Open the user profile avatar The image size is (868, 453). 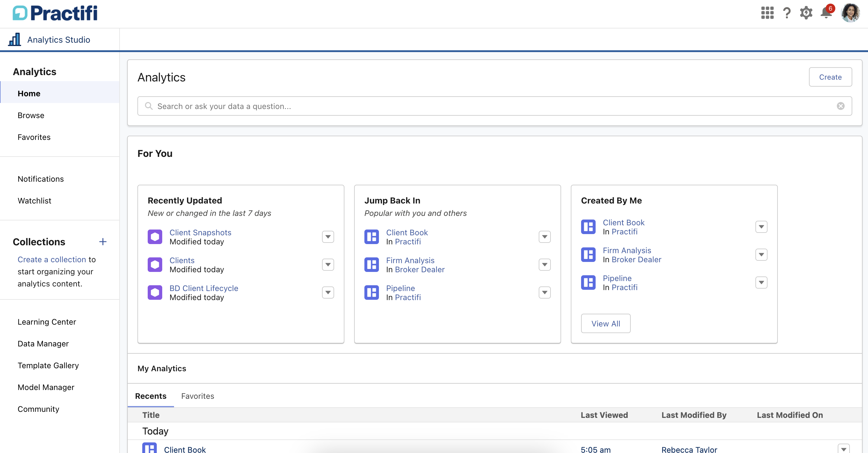coord(850,13)
